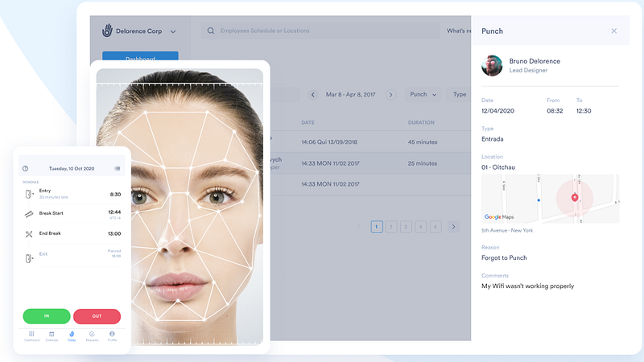Select the Break Start 12:44 time
The height and width of the screenshot is (362, 644).
114,212
